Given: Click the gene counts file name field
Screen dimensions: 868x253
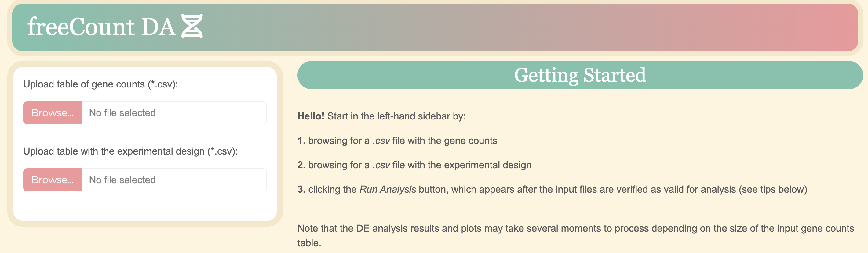Looking at the screenshot, I should click(173, 113).
